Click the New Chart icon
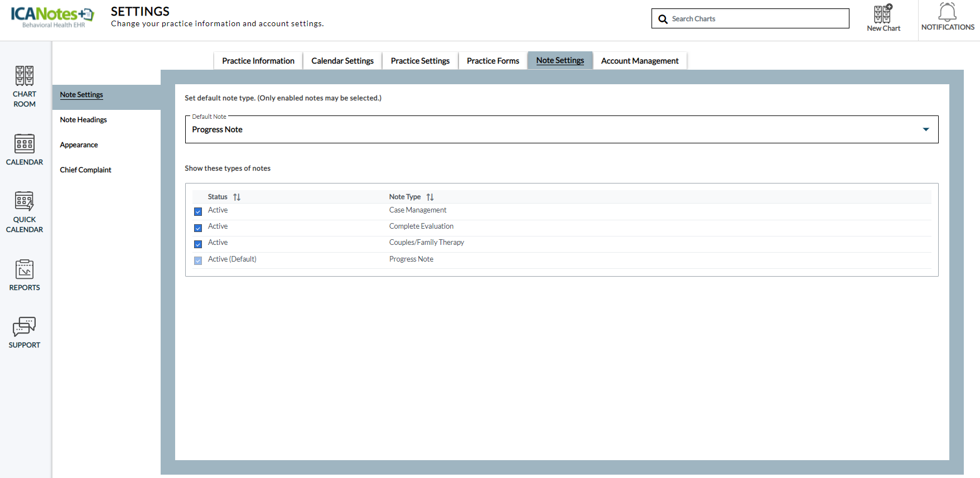The width and height of the screenshot is (980, 478). pos(883,14)
